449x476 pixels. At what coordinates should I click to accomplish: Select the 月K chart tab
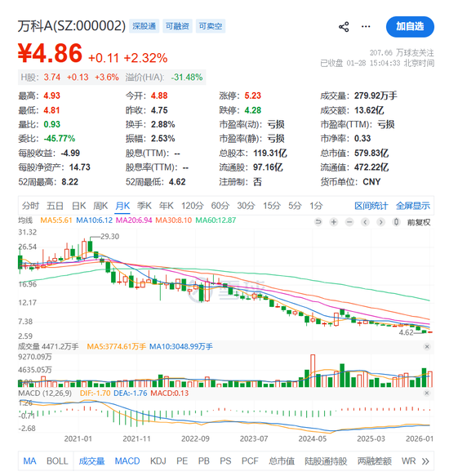tap(122, 206)
